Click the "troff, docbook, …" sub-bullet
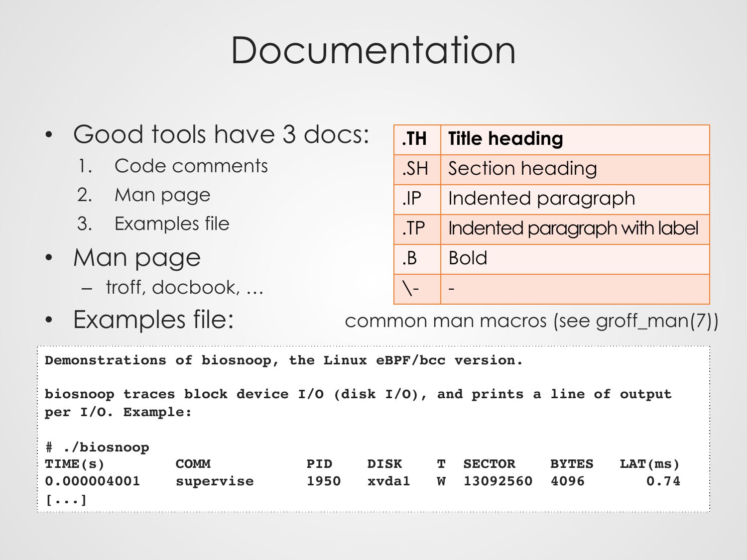 [184, 287]
